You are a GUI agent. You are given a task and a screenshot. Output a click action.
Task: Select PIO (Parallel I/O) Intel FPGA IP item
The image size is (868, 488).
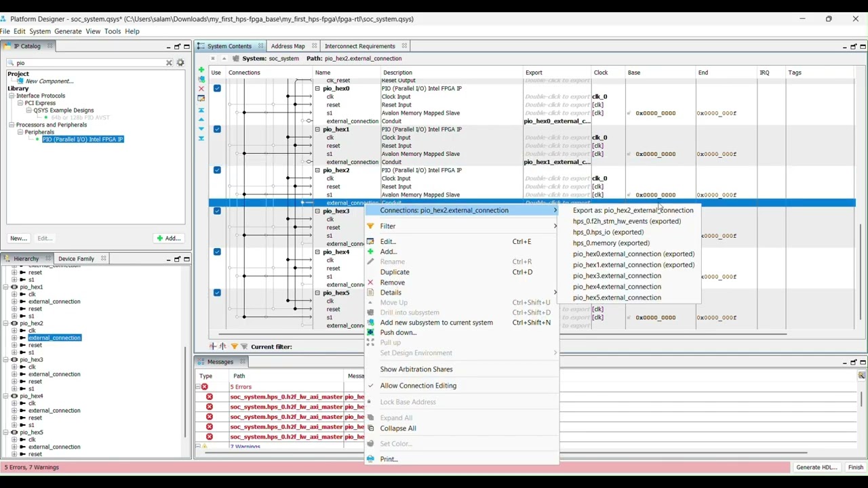[x=83, y=139]
